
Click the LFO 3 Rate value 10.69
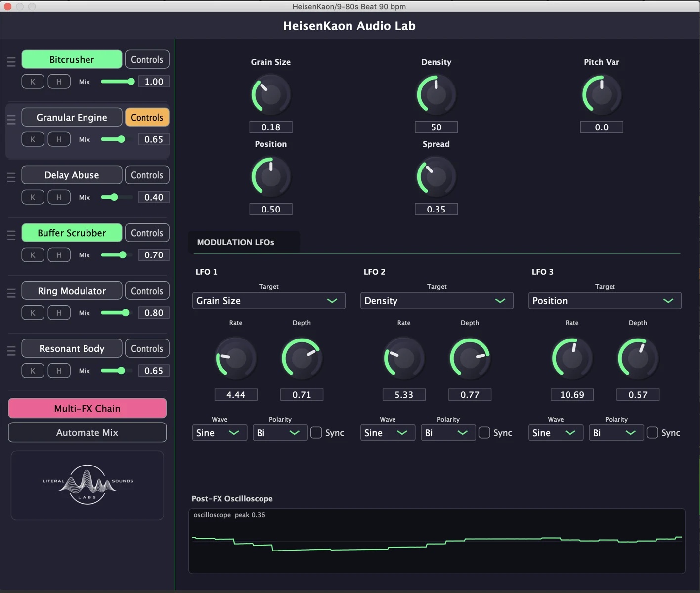tap(572, 395)
